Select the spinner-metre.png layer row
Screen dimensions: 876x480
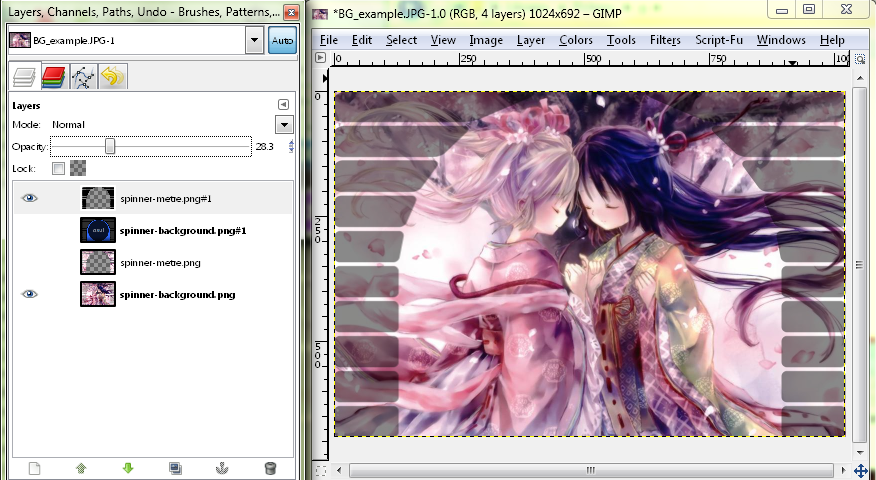(x=153, y=262)
